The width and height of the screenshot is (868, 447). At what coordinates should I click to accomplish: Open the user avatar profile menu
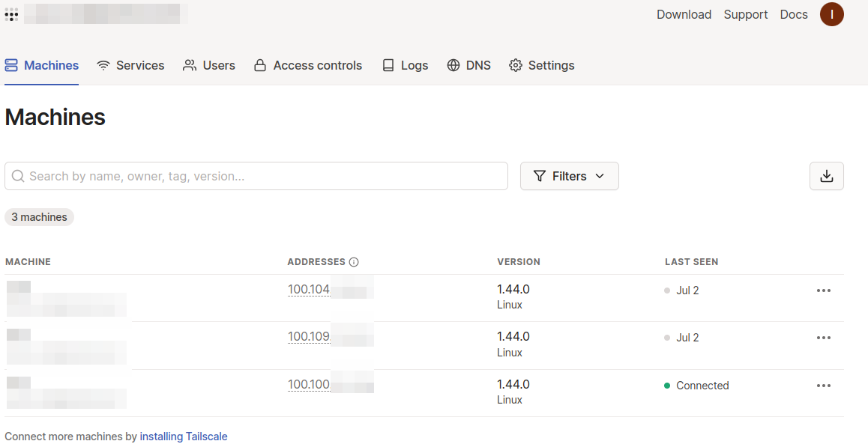831,14
